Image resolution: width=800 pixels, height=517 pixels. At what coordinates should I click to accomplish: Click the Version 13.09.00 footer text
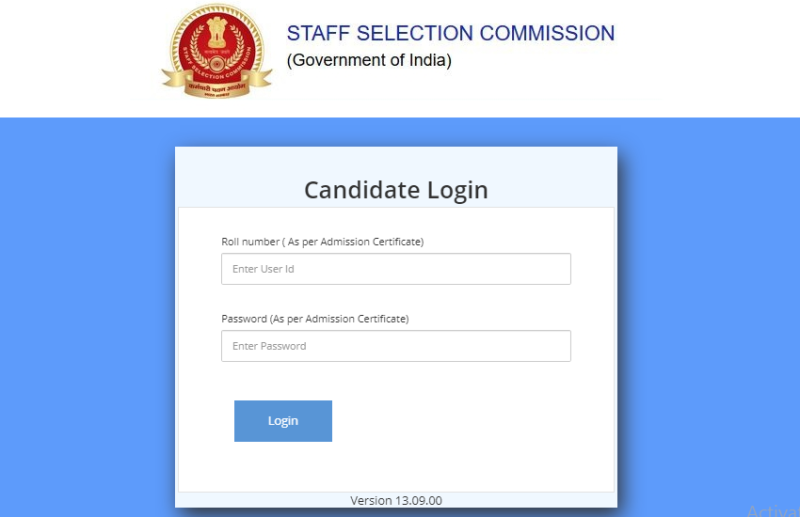coord(396,500)
